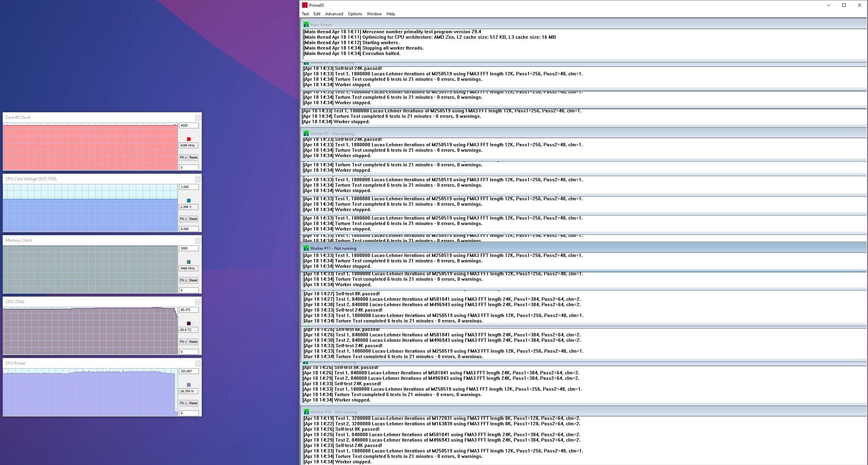Click the Worker #11 window icon
Image resolution: width=868 pixels, height=465 pixels.
point(306,248)
